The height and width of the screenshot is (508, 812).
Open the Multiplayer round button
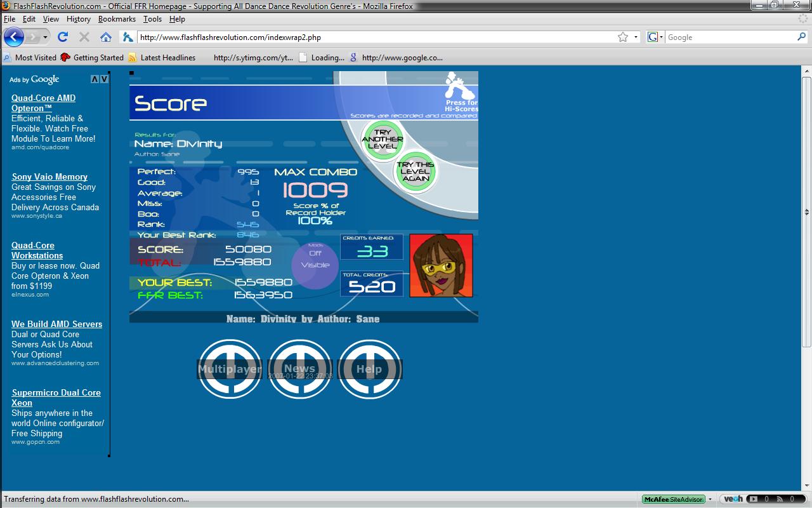click(x=230, y=369)
